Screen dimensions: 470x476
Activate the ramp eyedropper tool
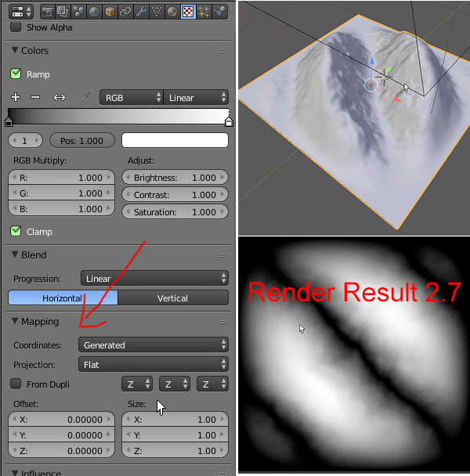pyautogui.click(x=85, y=97)
